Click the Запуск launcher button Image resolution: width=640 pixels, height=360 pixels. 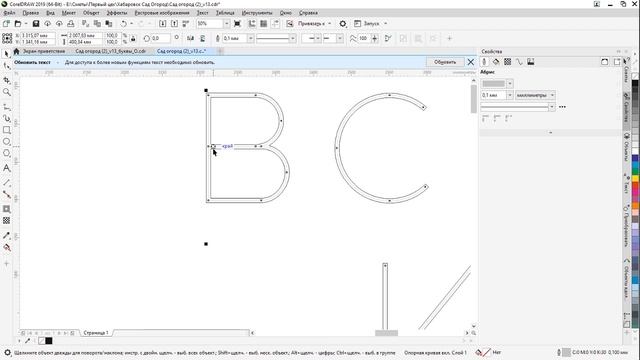point(371,24)
